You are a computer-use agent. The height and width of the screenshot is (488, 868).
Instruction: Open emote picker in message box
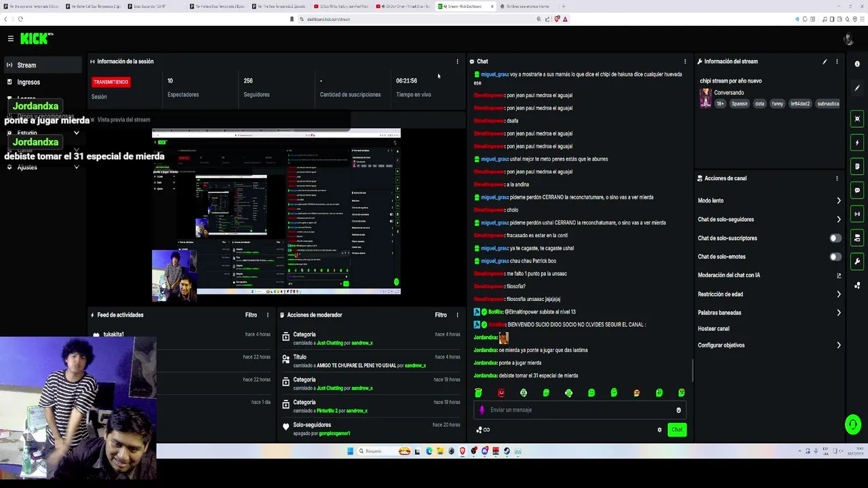click(678, 410)
